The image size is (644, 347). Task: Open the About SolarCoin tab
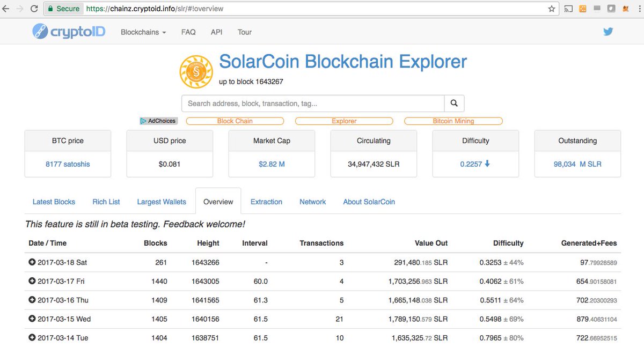pos(369,202)
